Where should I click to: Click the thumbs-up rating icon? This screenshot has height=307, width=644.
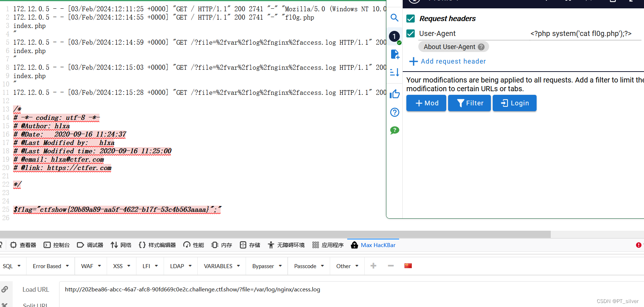click(x=394, y=94)
